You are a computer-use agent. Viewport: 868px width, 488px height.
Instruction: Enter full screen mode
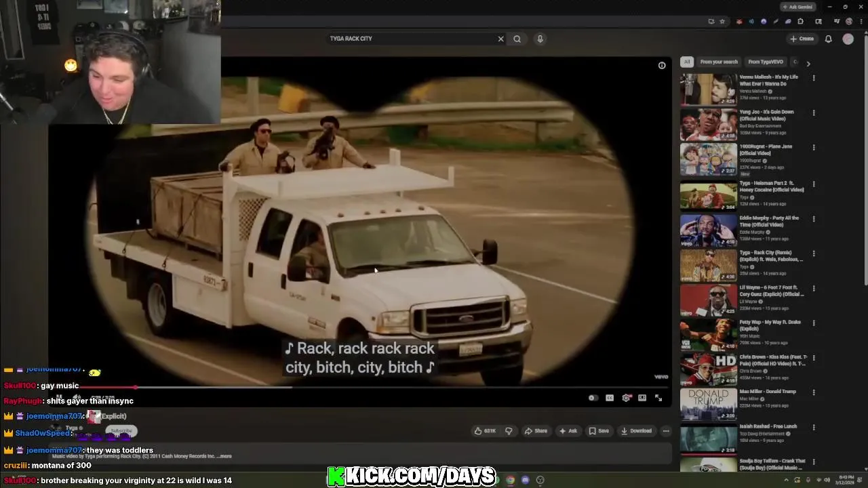click(x=658, y=398)
